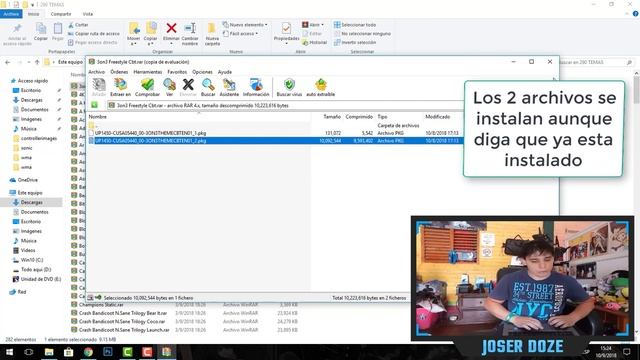Select Descargas under Este equipo
This screenshot has width=640, height=360.
pos(31,202)
